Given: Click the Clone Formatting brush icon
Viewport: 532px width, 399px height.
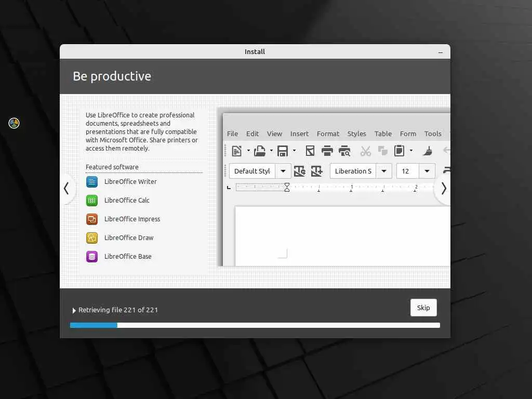Looking at the screenshot, I should coord(428,151).
